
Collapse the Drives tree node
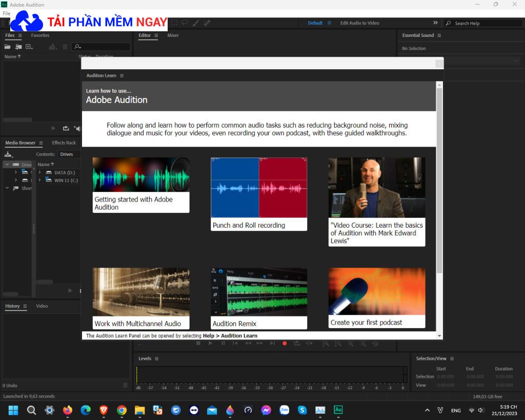pyautogui.click(x=7, y=165)
